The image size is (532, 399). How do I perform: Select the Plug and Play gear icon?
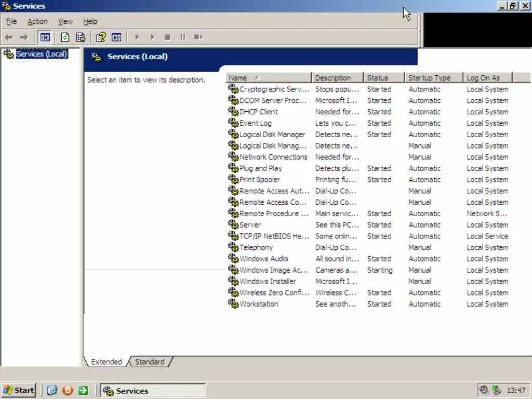coord(233,168)
